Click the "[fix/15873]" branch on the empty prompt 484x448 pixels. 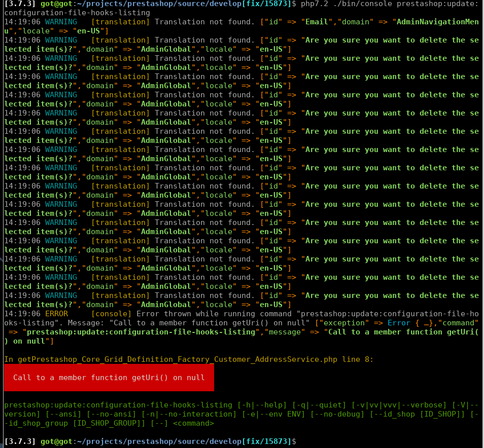(266, 441)
